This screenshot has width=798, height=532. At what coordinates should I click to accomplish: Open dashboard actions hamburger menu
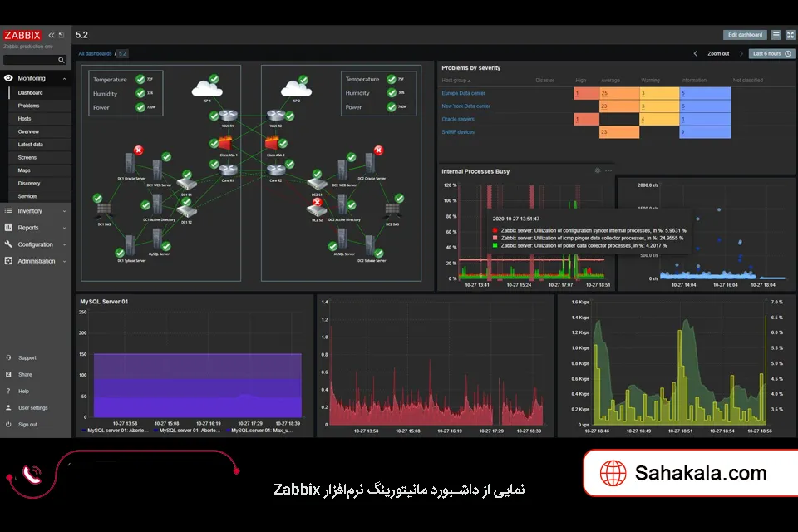click(x=776, y=35)
